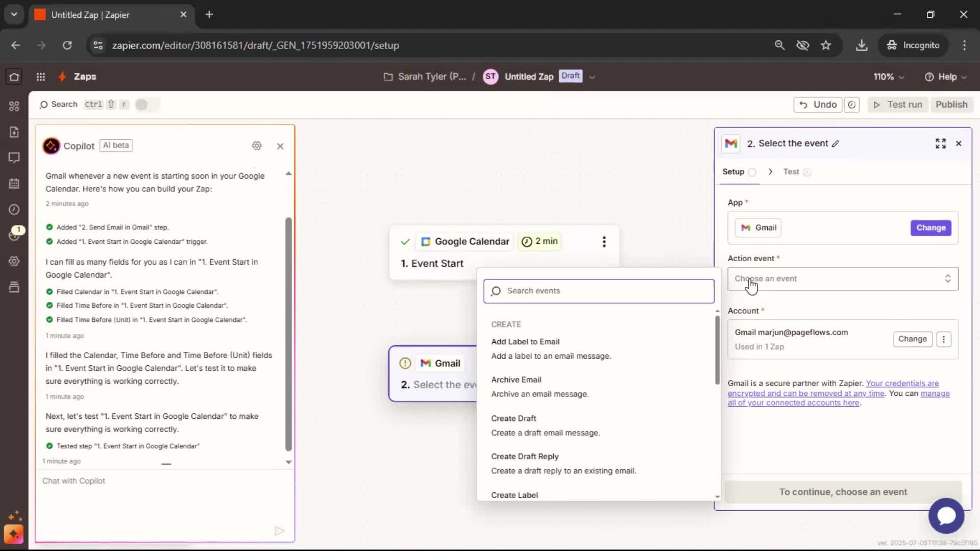This screenshot has height=551, width=980.
Task: Click the eye-crossed tracking protection icon
Action: pyautogui.click(x=803, y=45)
